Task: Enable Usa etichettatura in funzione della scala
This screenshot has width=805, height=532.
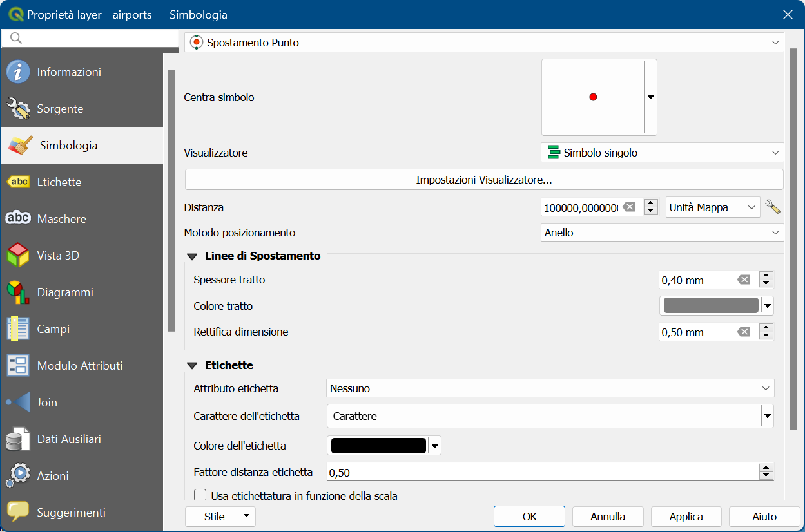Action: (200, 496)
